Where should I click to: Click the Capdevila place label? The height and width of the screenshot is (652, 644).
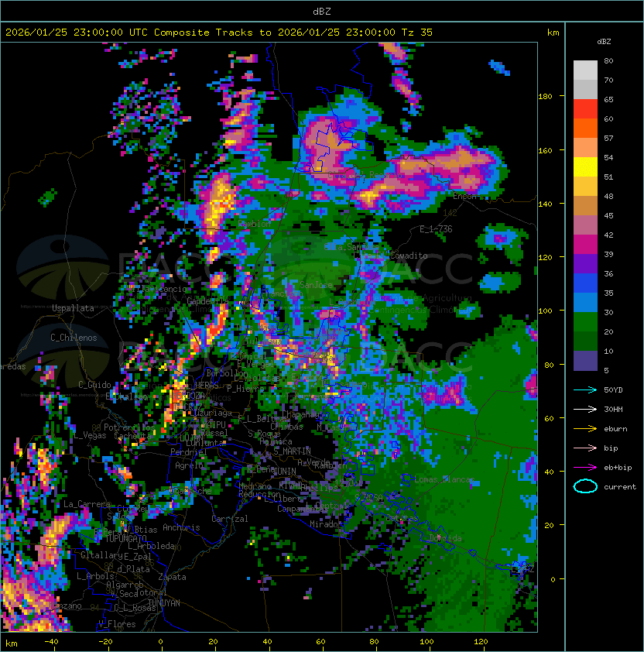(208, 300)
